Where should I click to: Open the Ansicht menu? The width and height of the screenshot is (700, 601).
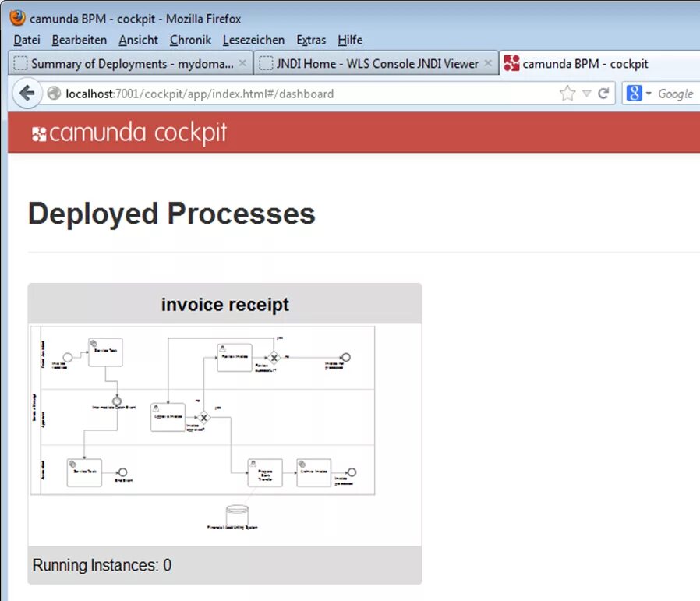click(x=138, y=40)
